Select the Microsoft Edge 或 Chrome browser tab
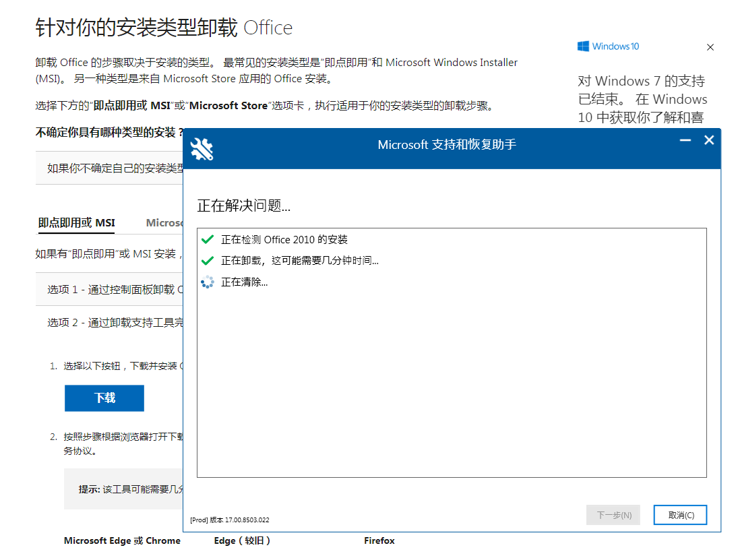 122,540
